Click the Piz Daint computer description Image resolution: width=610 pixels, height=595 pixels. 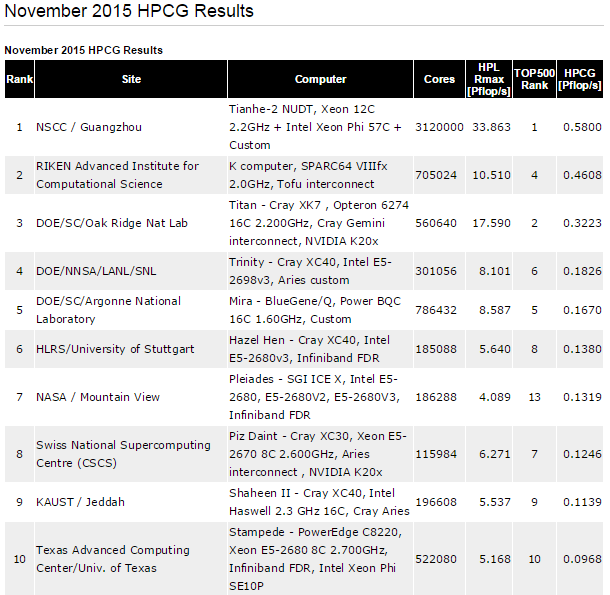pos(320,454)
